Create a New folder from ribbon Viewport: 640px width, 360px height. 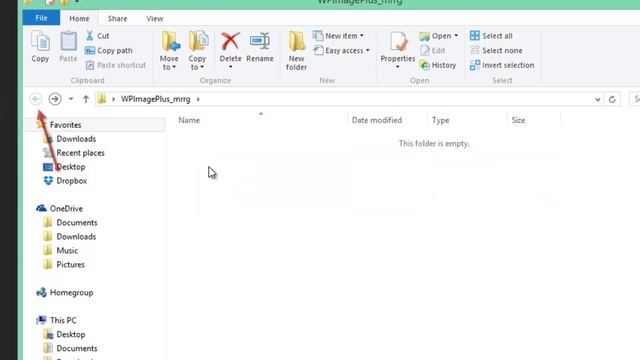click(296, 51)
